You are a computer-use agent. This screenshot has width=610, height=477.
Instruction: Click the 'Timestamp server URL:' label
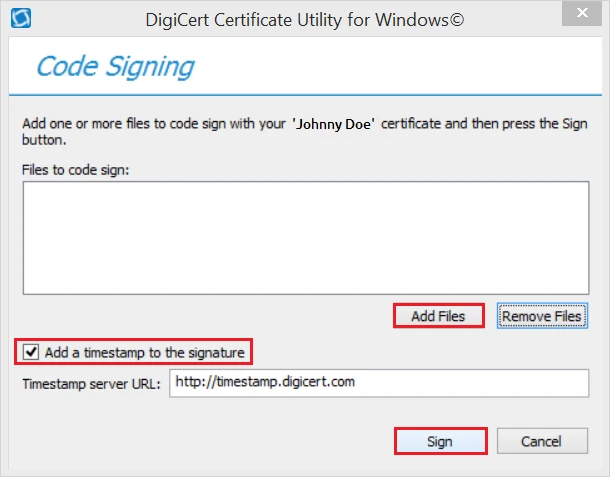pyautogui.click(x=91, y=384)
